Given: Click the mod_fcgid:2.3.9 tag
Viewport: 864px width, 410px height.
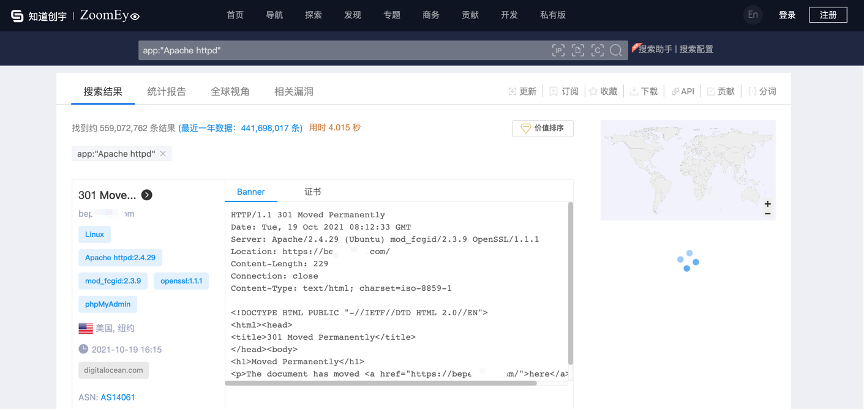Looking at the screenshot, I should click(x=113, y=281).
